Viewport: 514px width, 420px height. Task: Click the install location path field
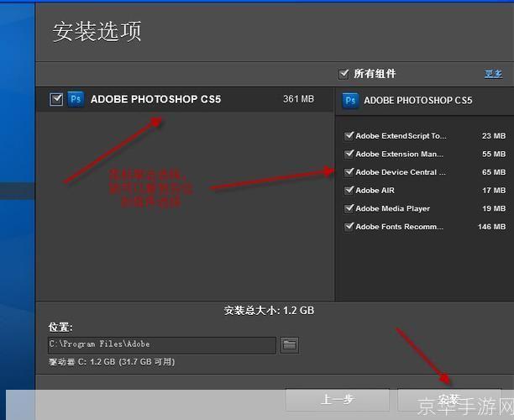pyautogui.click(x=162, y=345)
